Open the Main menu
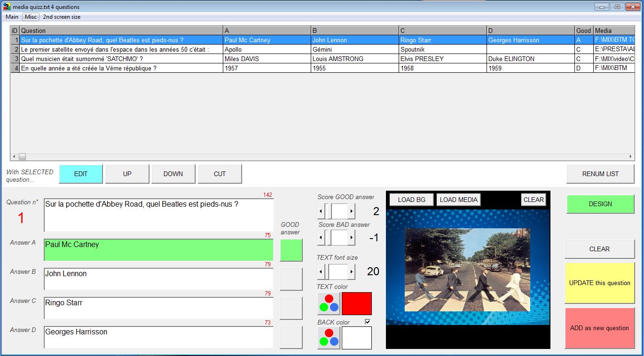Screen dimensions: 644x356 click(x=12, y=17)
